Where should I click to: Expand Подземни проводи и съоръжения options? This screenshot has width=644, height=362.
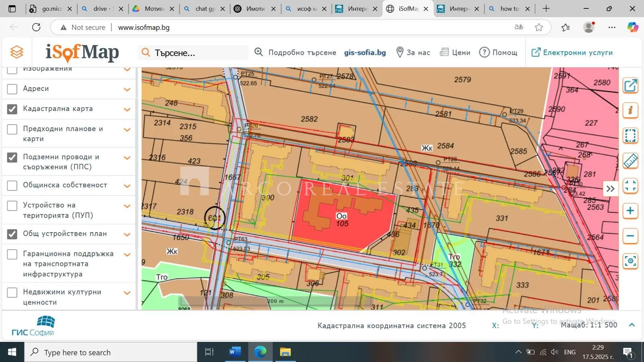pyautogui.click(x=127, y=158)
